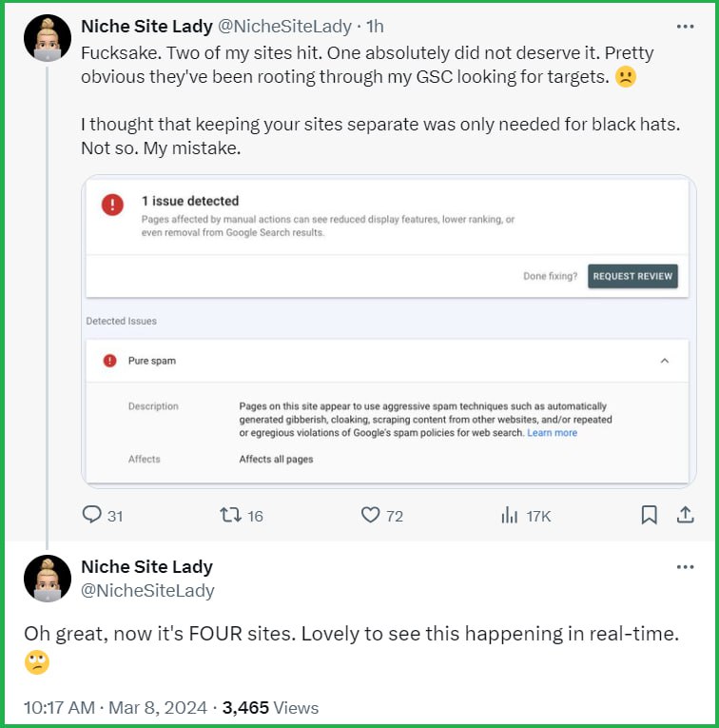Screen dimensions: 719x728
Task: Click the retweet icon showing 16
Action: click(230, 515)
